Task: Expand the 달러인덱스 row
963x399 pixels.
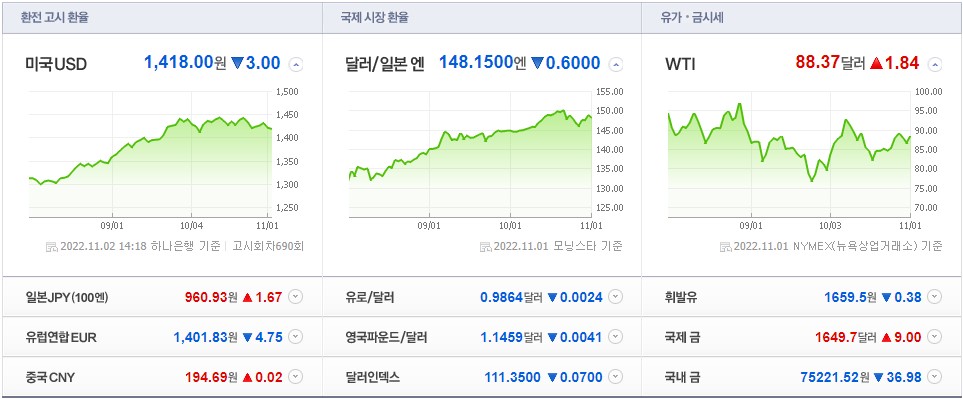Action: tap(615, 377)
